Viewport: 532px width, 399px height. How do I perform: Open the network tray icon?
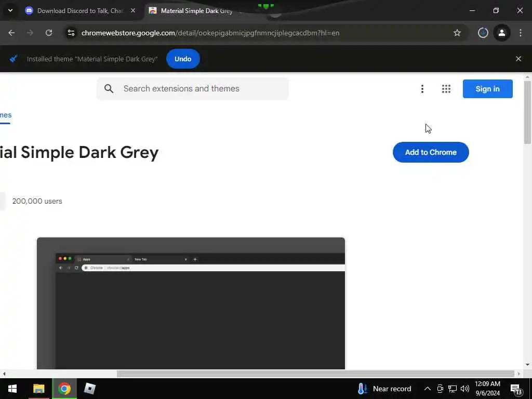pos(453,389)
